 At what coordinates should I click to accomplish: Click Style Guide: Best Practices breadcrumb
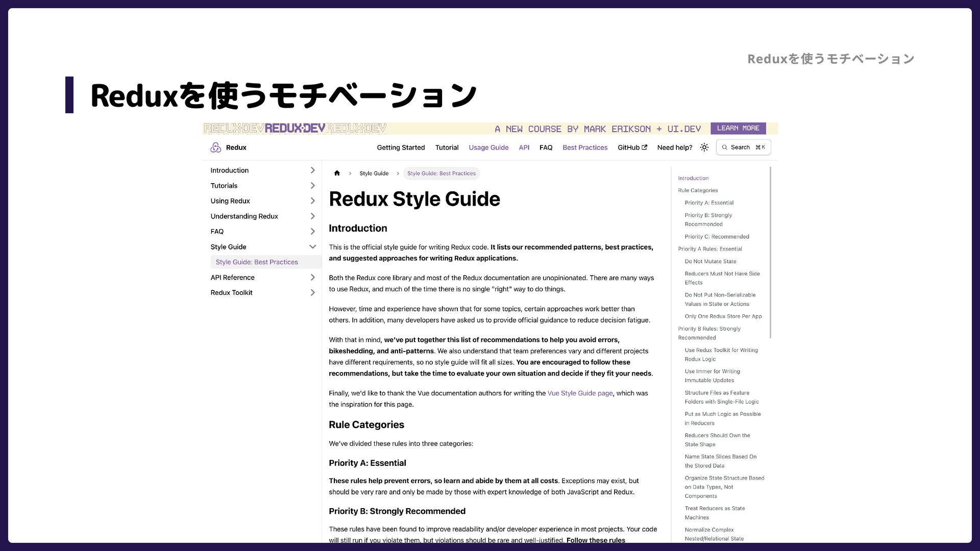[x=441, y=173]
